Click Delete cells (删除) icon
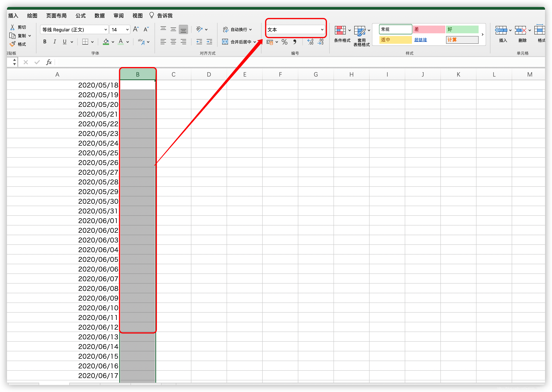Image resolution: width=552 pixels, height=392 pixels. tap(520, 30)
